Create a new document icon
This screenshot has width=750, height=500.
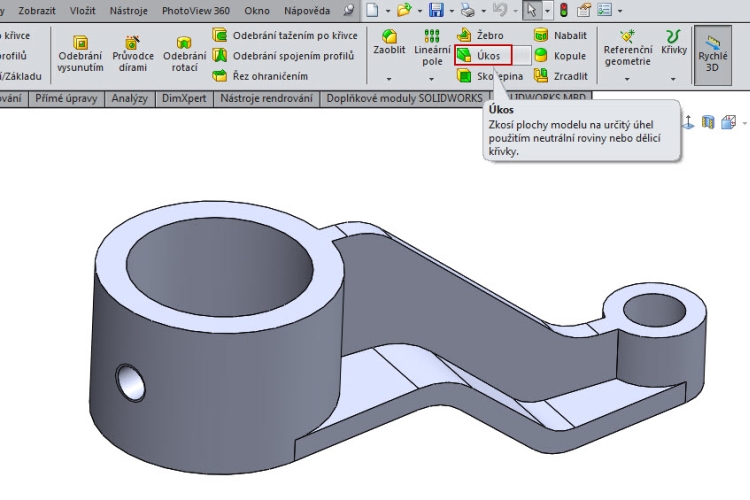tap(372, 10)
